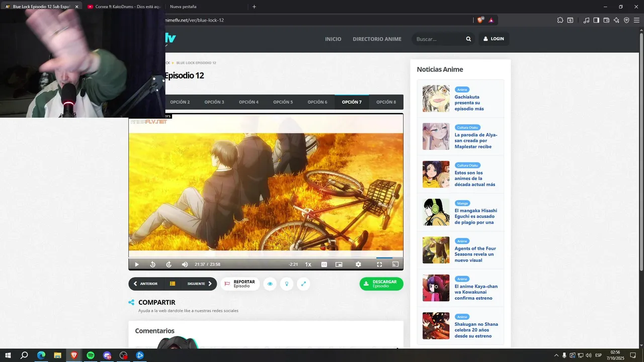This screenshot has width=644, height=362.
Task: Open tab search icon in toolbar
Action: [570, 20]
